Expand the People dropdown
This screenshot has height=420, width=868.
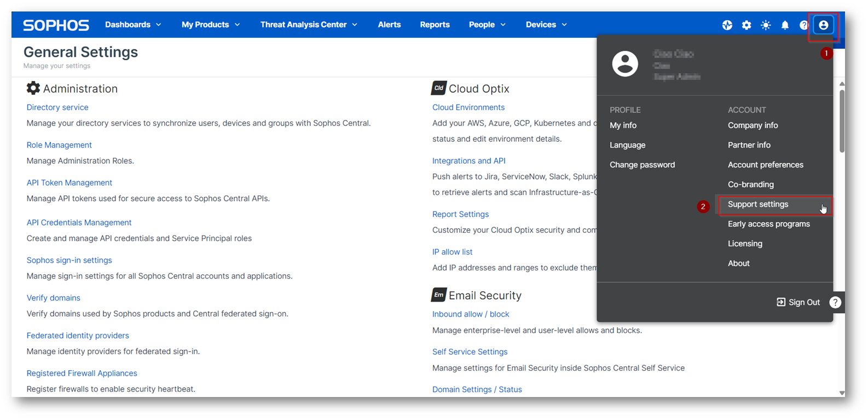487,25
